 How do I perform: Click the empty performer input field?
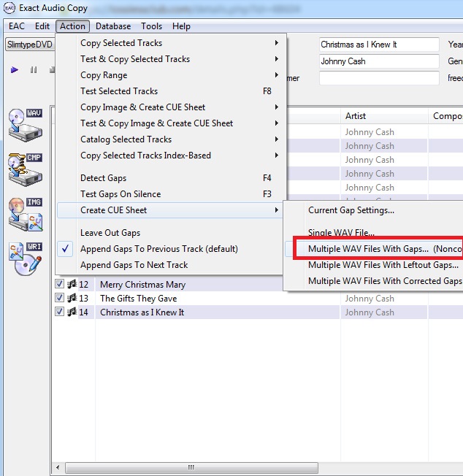click(x=379, y=78)
